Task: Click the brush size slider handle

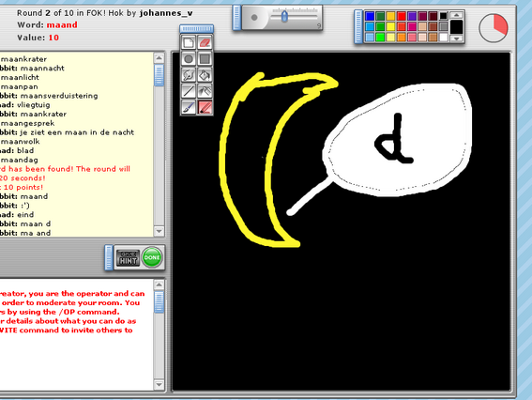Action: pos(284,16)
